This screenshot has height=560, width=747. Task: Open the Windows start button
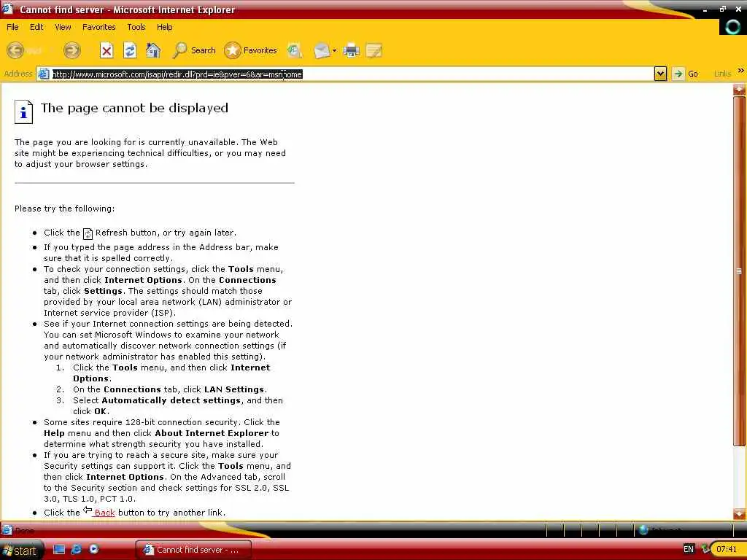click(20, 550)
